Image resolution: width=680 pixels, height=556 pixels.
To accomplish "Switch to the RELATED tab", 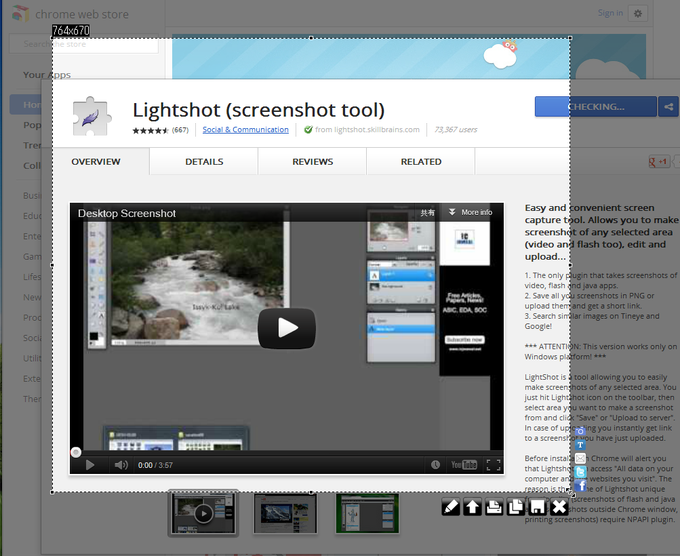I will pyautogui.click(x=421, y=161).
